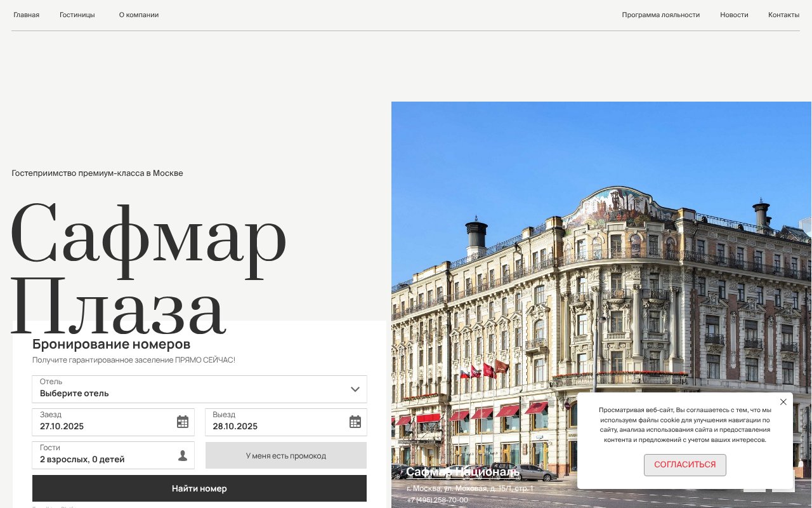
Task: Accept cookies via СОГЛАСИТЬСЯ button
Action: [685, 465]
